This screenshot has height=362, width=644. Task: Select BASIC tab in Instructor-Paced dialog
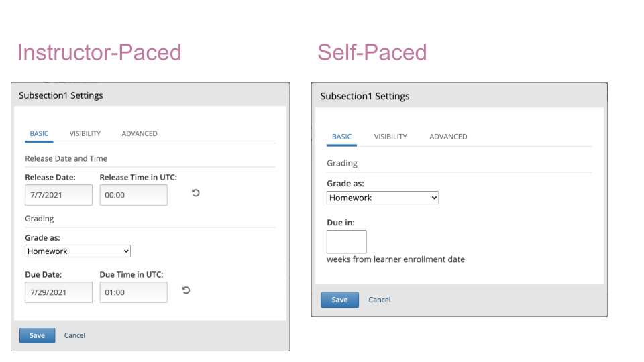[39, 133]
